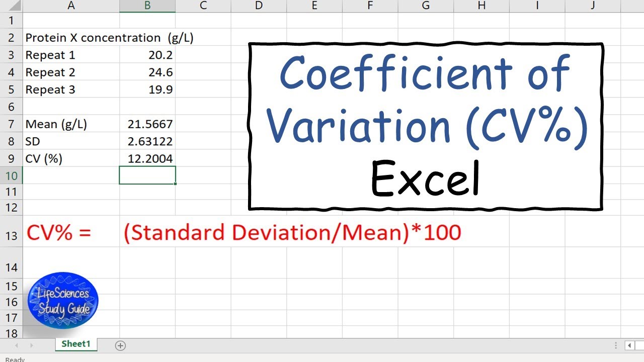Select column C header
Image resolution: width=644 pixels, height=362 pixels.
pyautogui.click(x=203, y=6)
